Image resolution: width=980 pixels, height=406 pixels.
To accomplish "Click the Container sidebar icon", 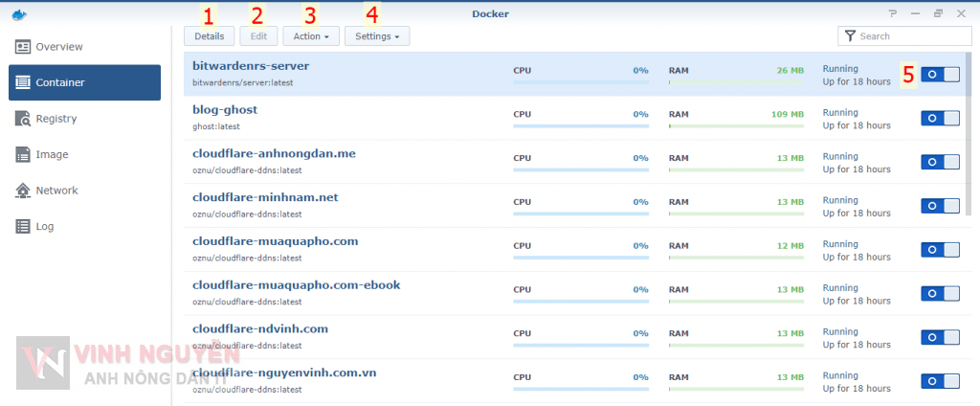I will pos(23,82).
